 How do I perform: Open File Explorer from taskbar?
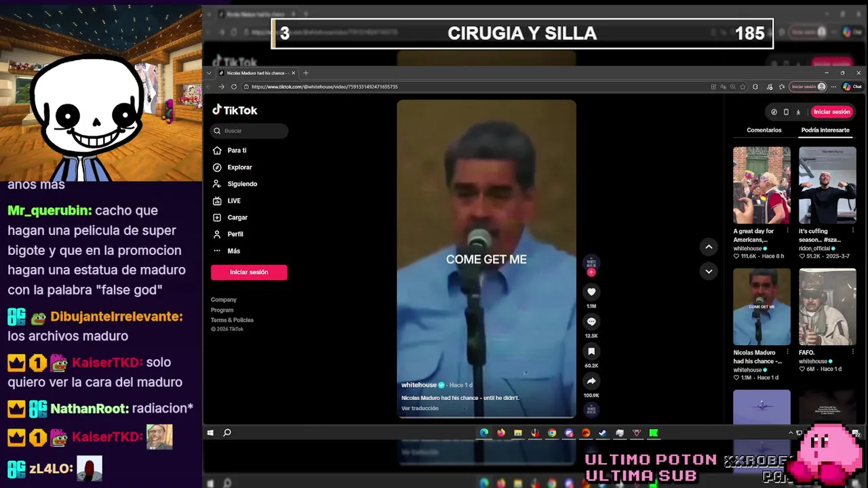518,432
